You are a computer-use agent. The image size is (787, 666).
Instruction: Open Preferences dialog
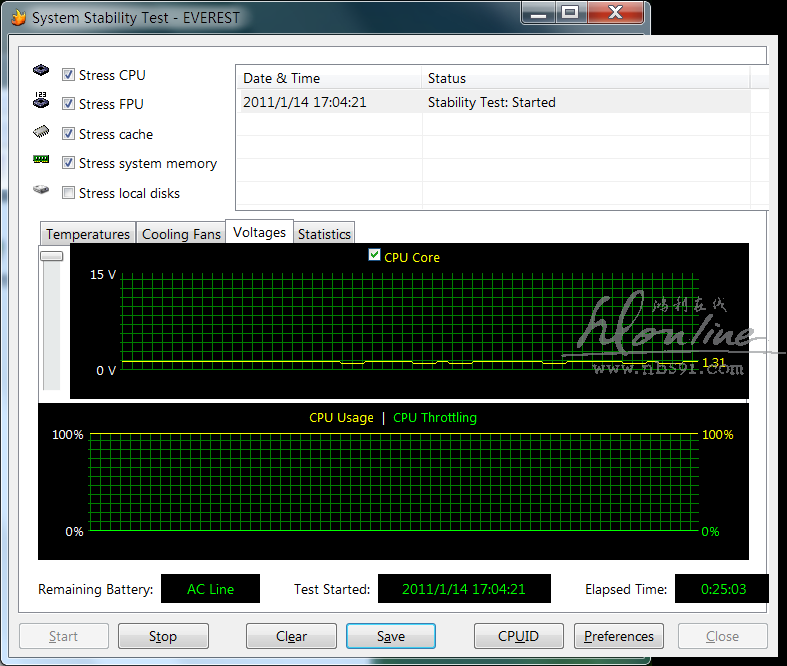pyautogui.click(x=619, y=636)
